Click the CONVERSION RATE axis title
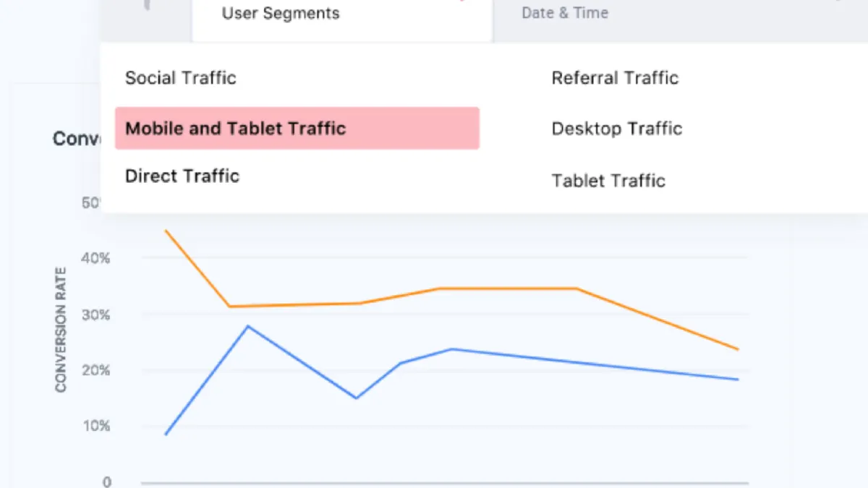This screenshot has width=868, height=488. click(x=61, y=330)
